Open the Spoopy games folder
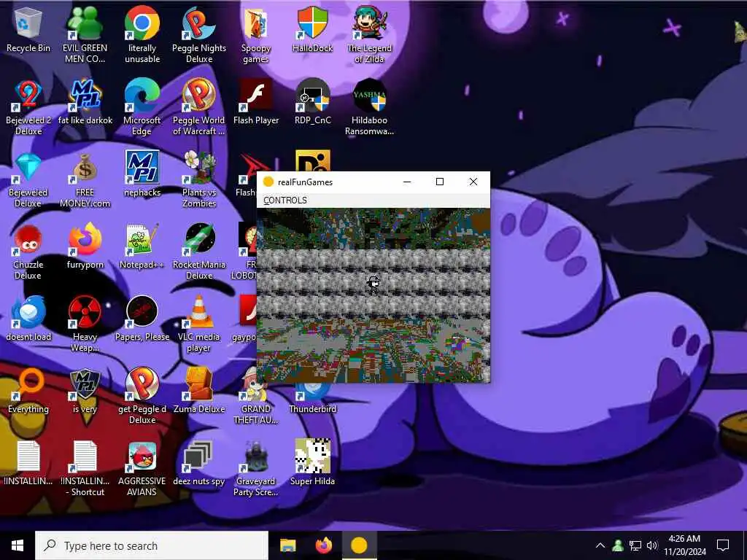Image resolution: width=747 pixels, height=560 pixels. (256, 34)
